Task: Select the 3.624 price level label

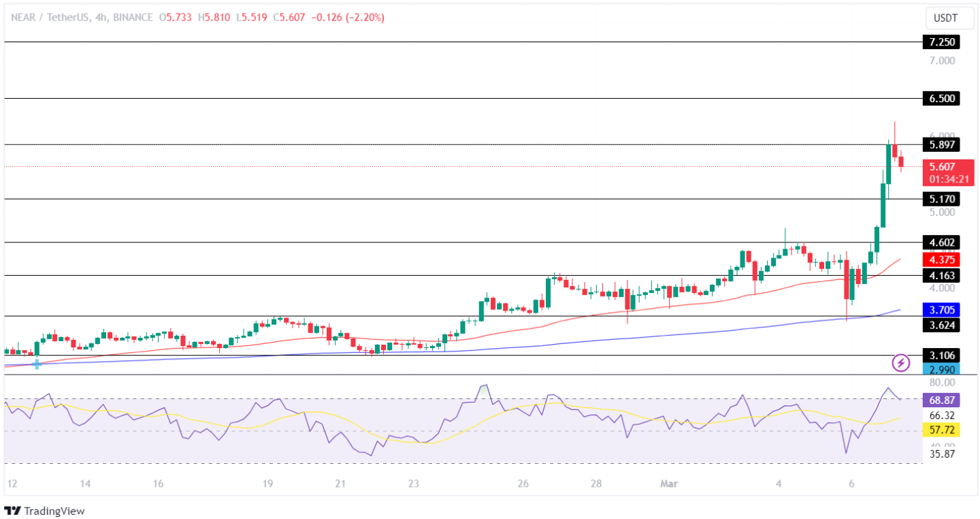Action: (941, 325)
